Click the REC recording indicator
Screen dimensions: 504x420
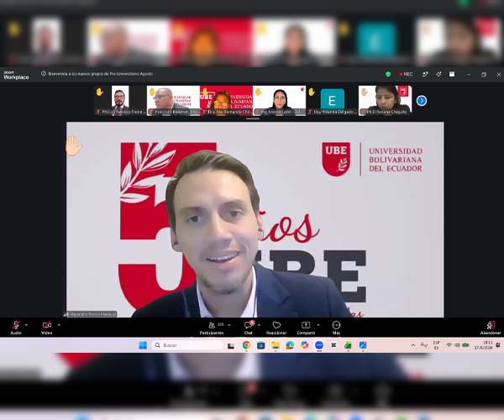click(406, 74)
